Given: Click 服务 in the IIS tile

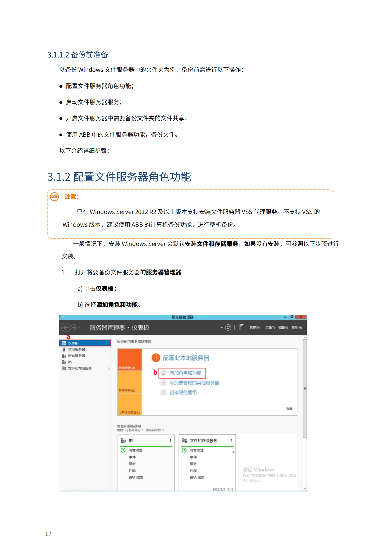Looking at the screenshot, I should tap(132, 464).
